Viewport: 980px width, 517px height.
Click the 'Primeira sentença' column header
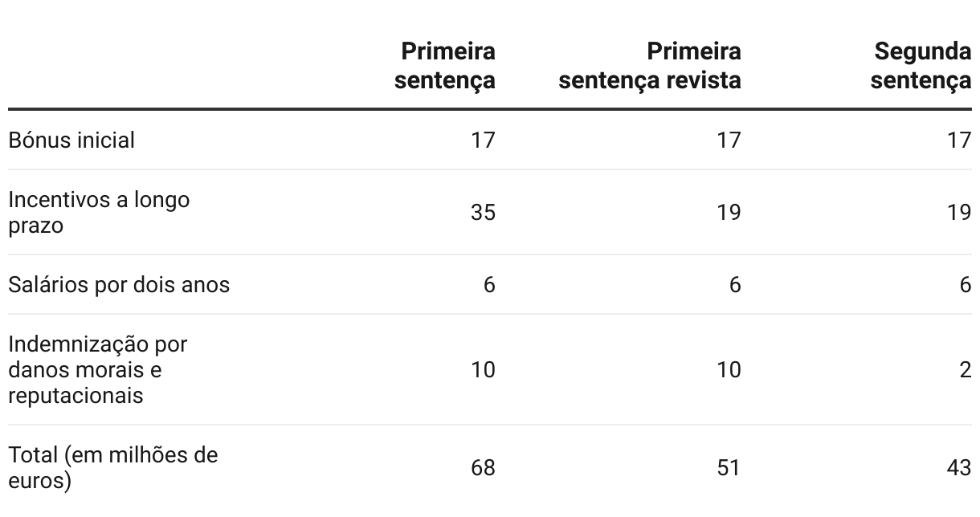445,67
